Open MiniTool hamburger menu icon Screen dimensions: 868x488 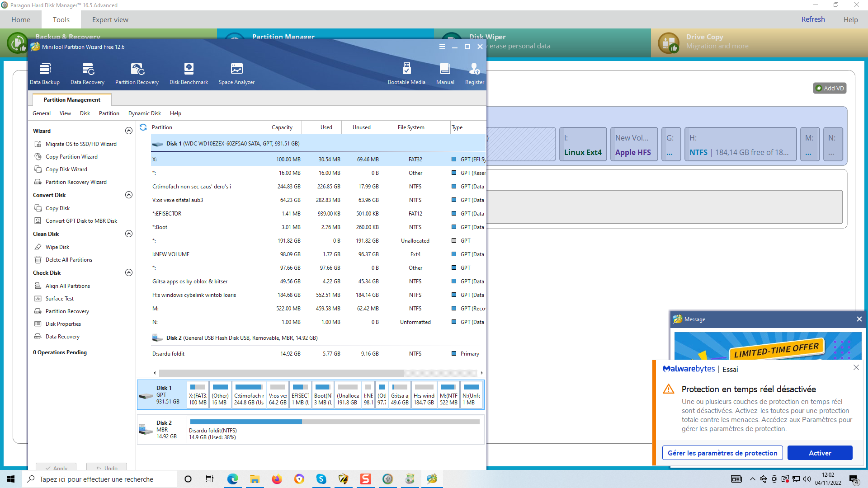tap(442, 47)
